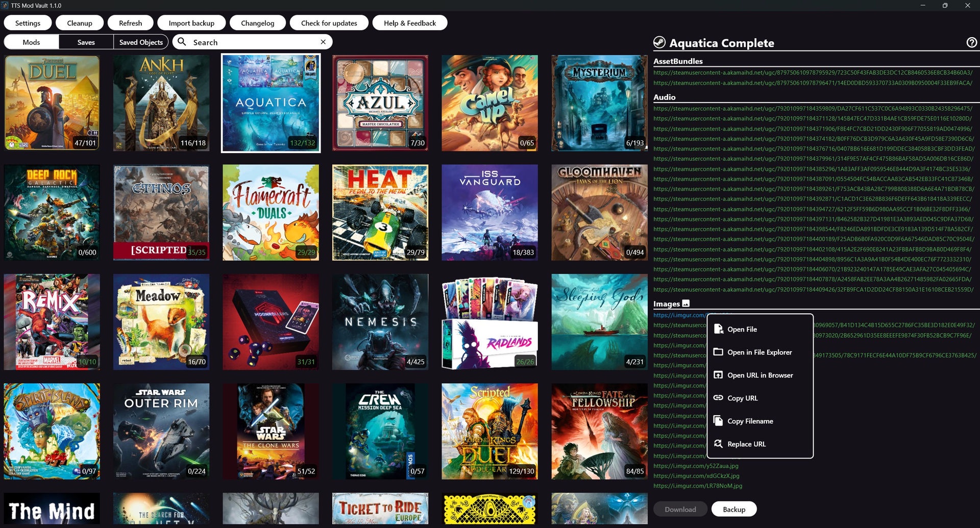Open the imgur link y52Zaua.jpg
Viewport: 980px width, 528px height.
point(696,466)
